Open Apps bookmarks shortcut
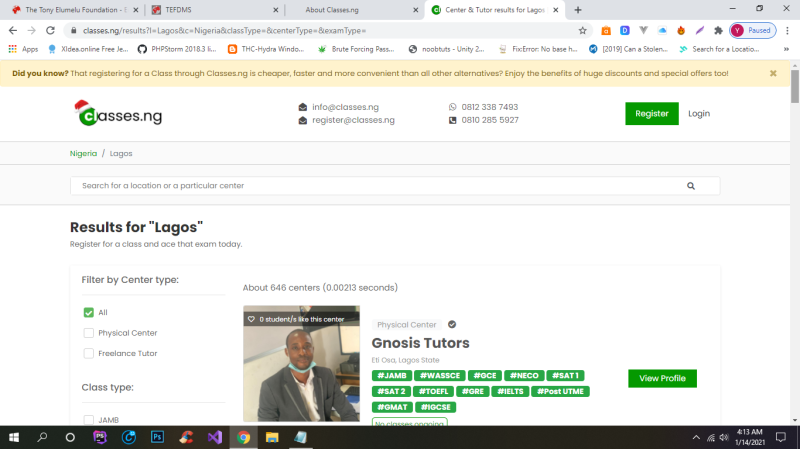This screenshot has width=800, height=449. (23, 49)
